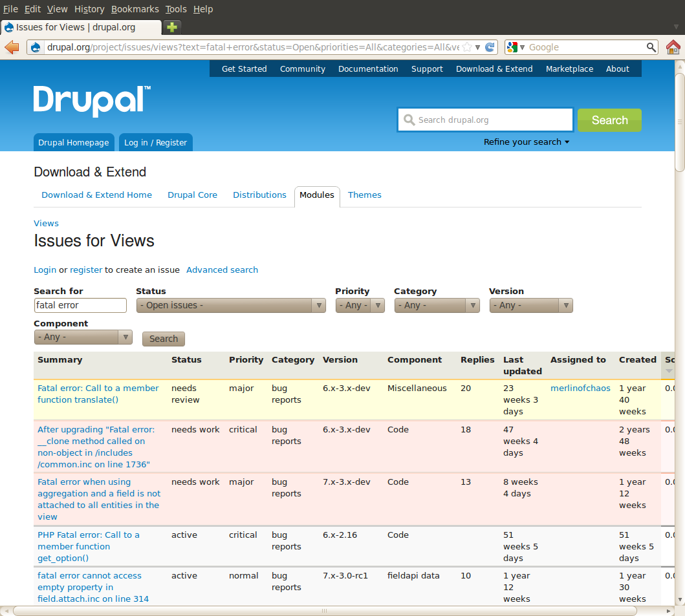This screenshot has width=685, height=616.
Task: Click the Search drupal.org input field
Action: [x=485, y=120]
